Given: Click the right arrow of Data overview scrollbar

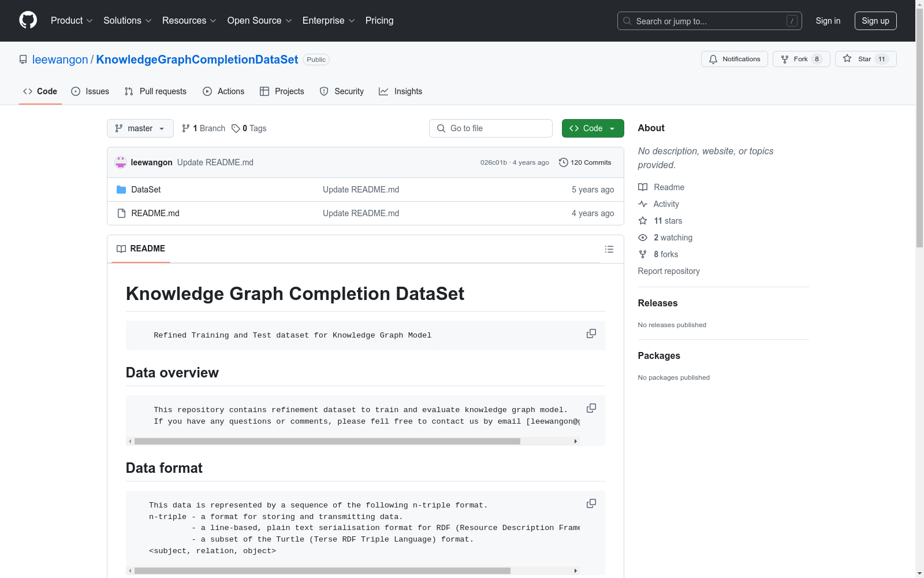Looking at the screenshot, I should [x=576, y=441].
